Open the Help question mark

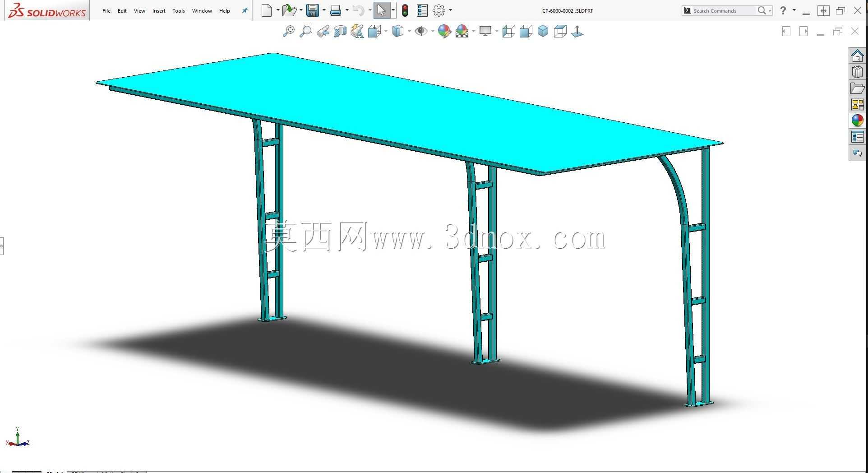(783, 10)
